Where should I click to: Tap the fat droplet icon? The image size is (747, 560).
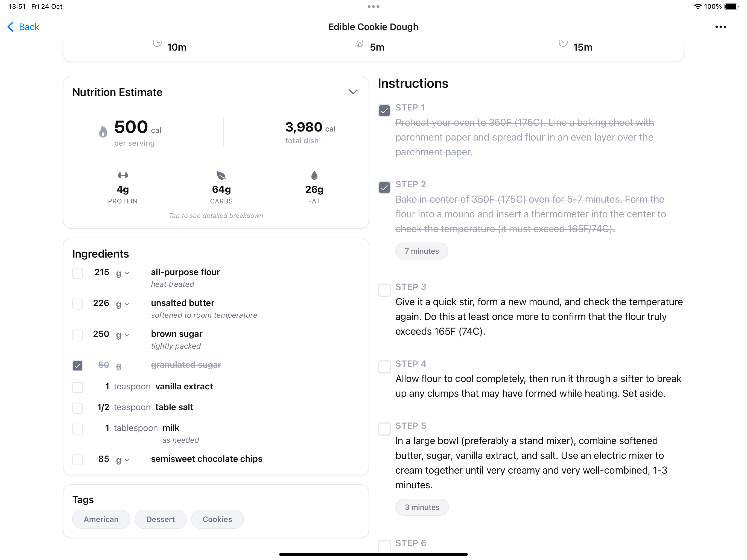314,175
